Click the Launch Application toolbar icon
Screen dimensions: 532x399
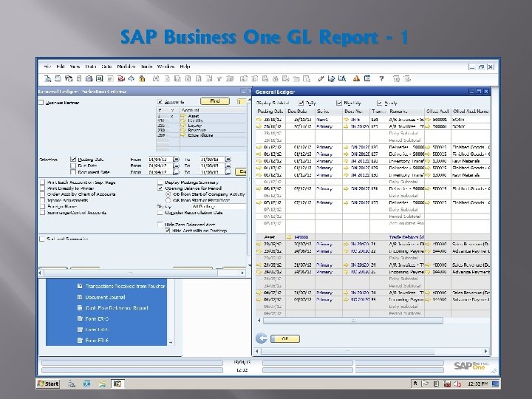coord(132,79)
